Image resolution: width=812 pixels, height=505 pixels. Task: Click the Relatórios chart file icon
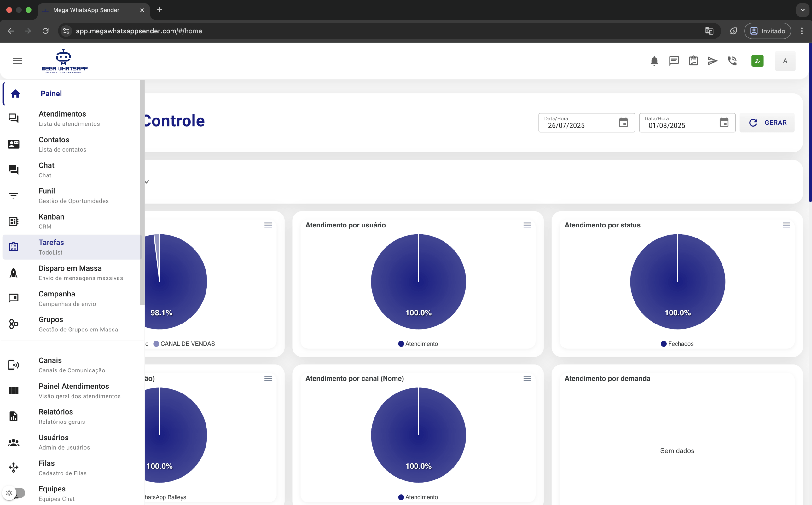pyautogui.click(x=13, y=416)
